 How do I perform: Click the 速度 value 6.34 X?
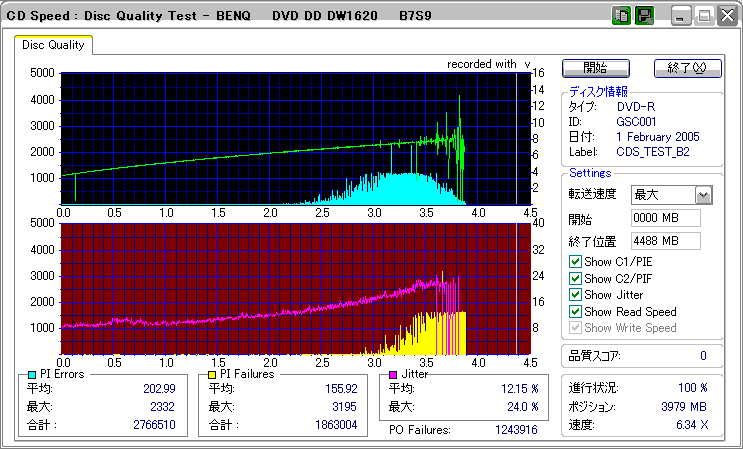pos(692,425)
